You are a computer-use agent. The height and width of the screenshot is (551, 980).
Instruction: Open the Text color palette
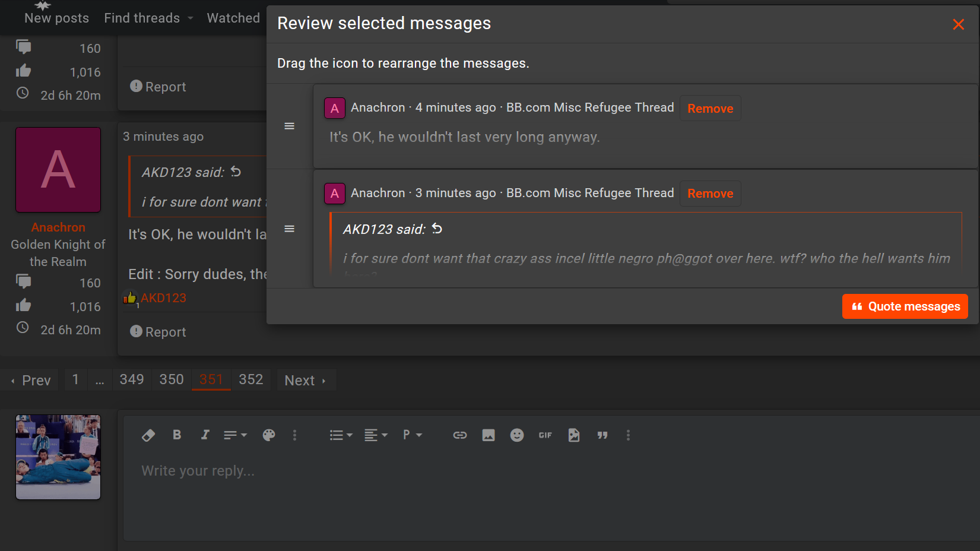coord(269,435)
